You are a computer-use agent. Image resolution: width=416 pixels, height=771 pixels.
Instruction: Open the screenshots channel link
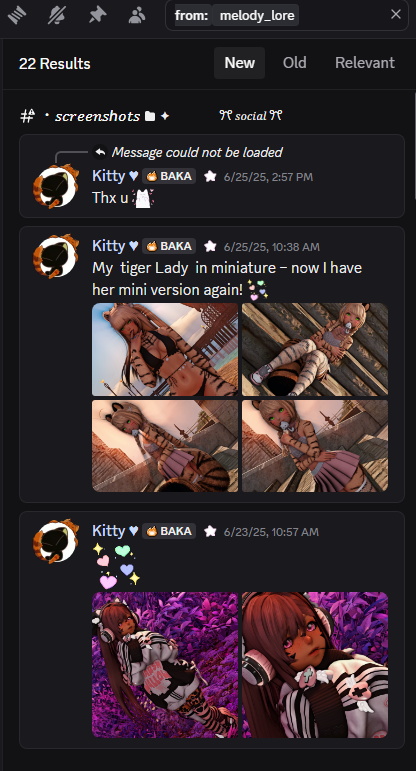97,116
